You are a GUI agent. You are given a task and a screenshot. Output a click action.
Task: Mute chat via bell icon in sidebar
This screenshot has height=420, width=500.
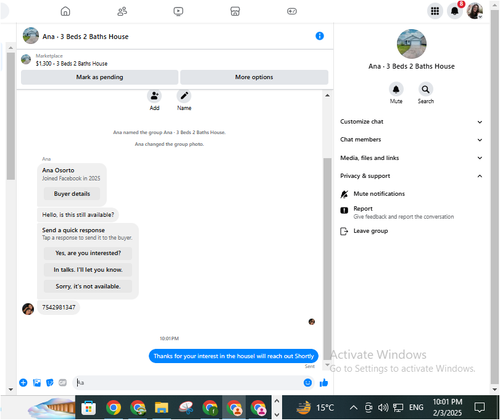(396, 89)
